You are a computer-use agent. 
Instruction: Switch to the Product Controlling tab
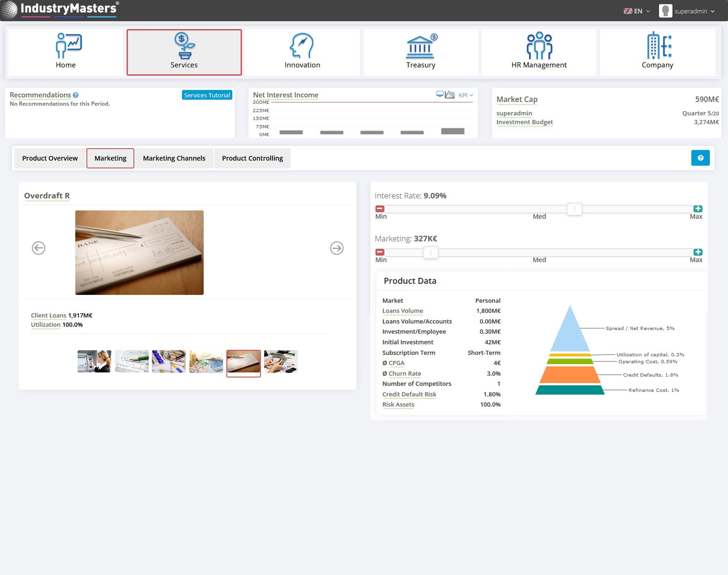pyautogui.click(x=252, y=158)
